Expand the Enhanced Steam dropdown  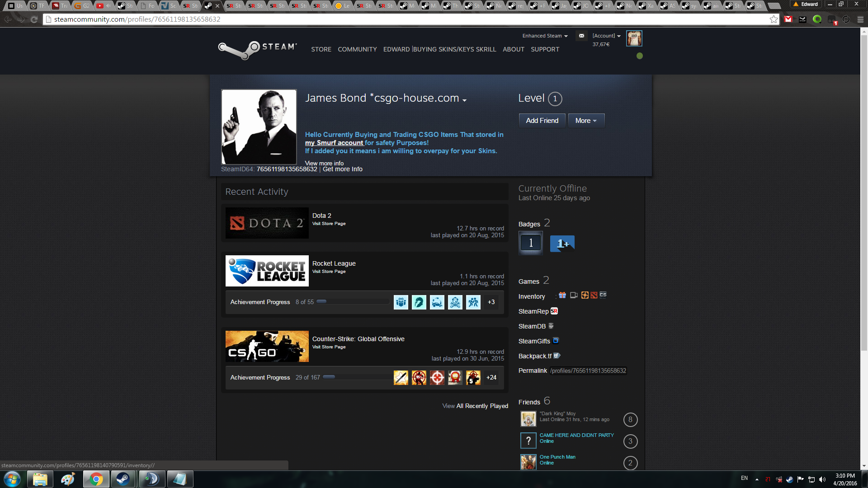[545, 36]
